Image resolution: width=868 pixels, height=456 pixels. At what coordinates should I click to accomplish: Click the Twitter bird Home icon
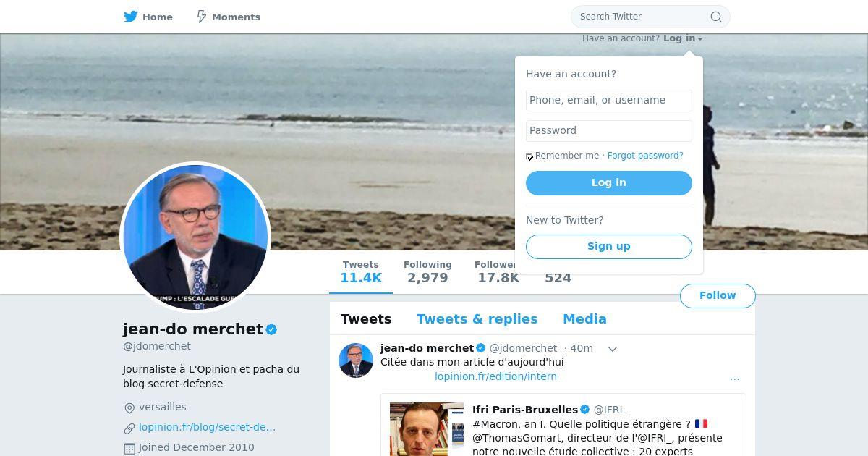[131, 17]
